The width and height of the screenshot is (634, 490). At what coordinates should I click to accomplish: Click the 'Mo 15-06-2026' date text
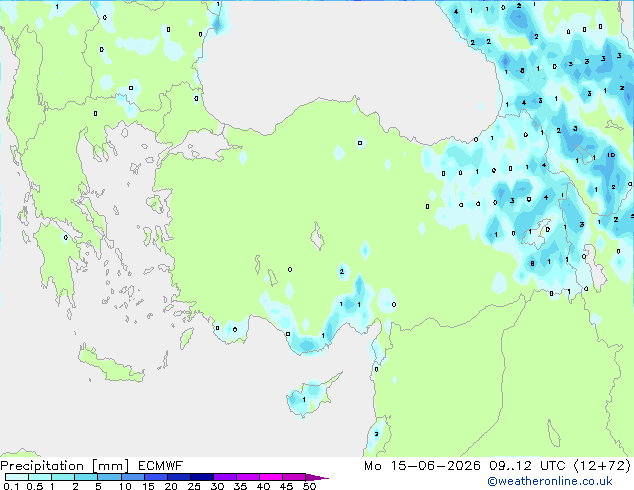(x=422, y=466)
